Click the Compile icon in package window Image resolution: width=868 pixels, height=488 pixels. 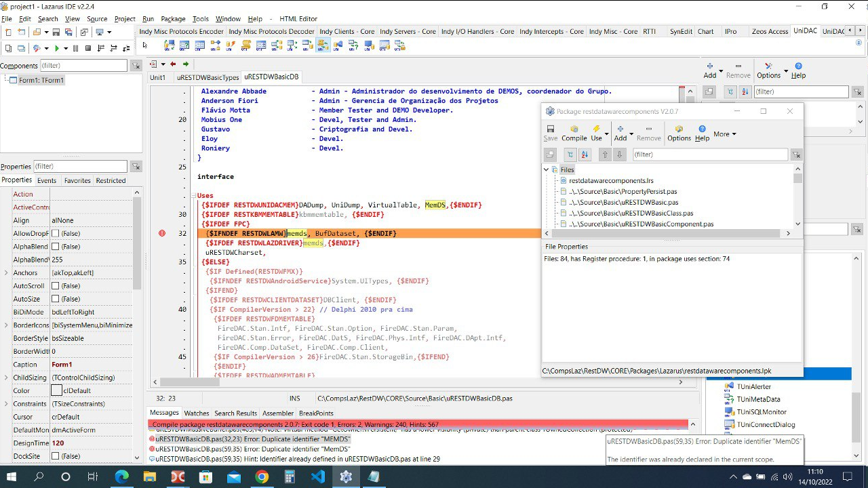point(574,129)
